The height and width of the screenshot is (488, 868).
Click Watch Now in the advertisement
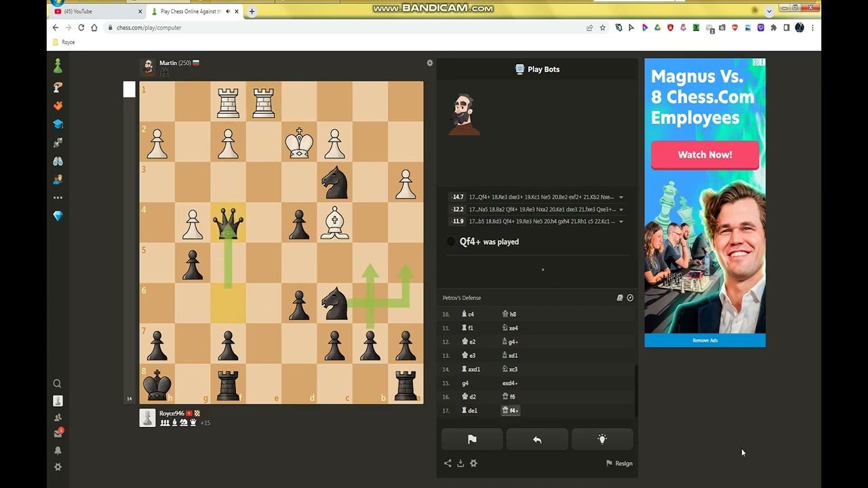click(705, 155)
